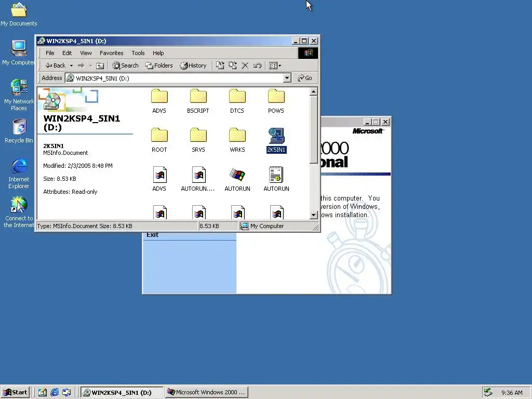The width and height of the screenshot is (532, 399).
Task: Open the WRKS folder
Action: 237,140
